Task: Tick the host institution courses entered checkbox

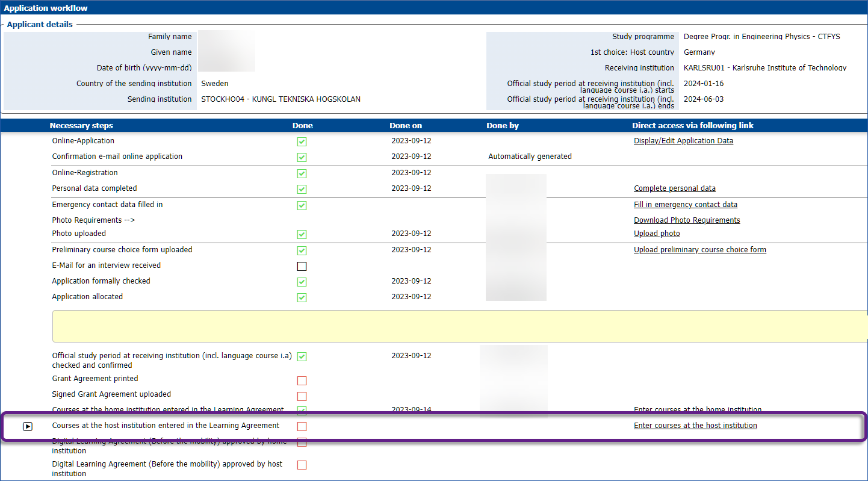Action: [302, 426]
